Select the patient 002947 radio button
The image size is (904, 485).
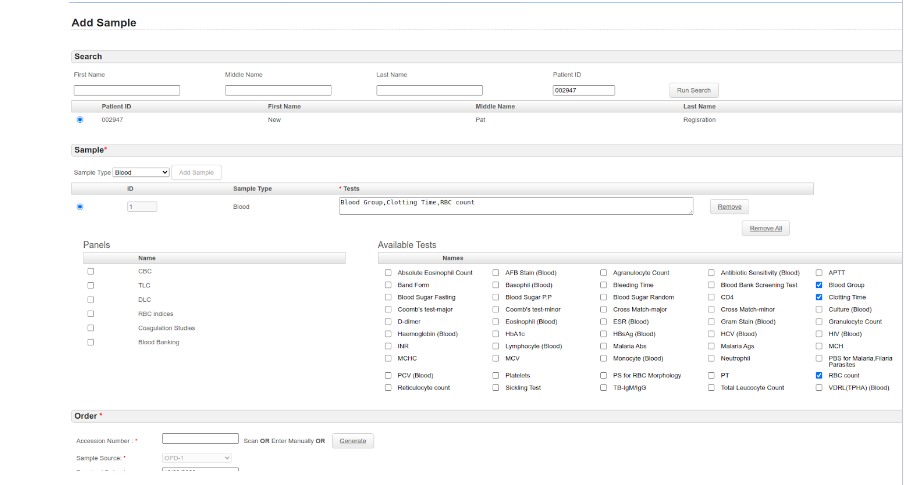pyautogui.click(x=80, y=120)
